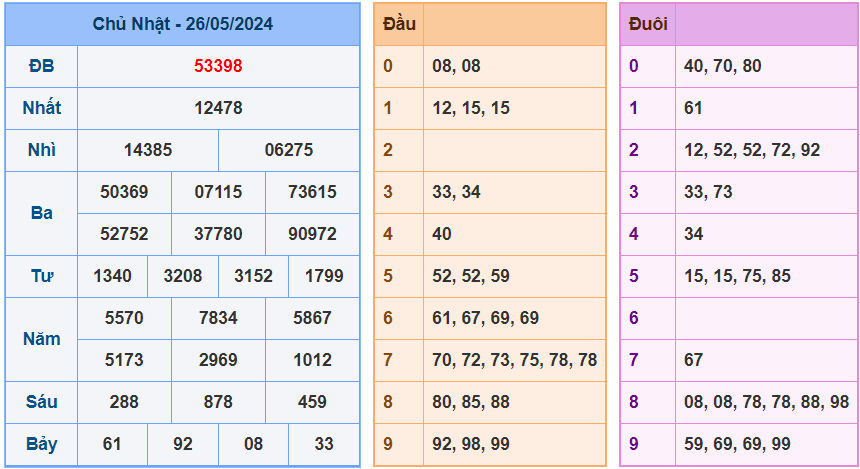Viewport: 860px width, 469px height.
Task: Click Sáu prize number 288
Action: 125,402
